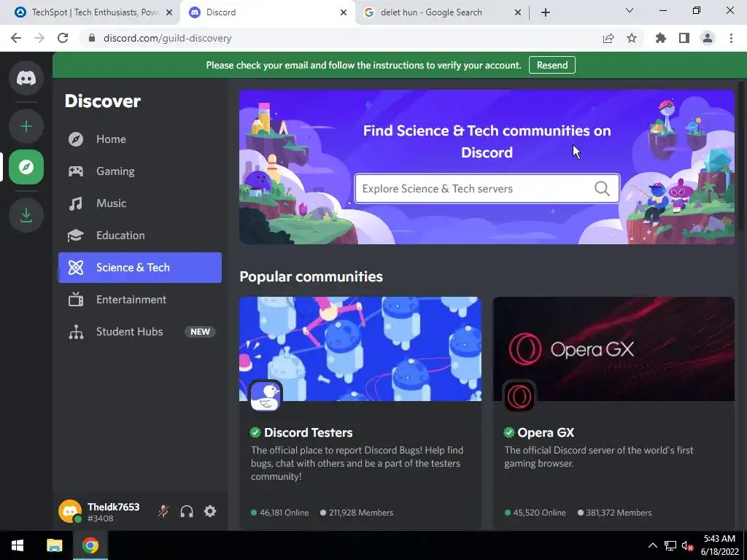
Task: Click the Download Apps arrow icon
Action: (x=26, y=215)
